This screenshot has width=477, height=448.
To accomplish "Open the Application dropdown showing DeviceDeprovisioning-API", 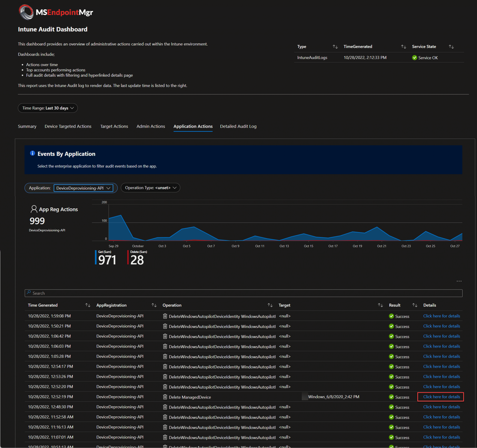I will pos(84,188).
